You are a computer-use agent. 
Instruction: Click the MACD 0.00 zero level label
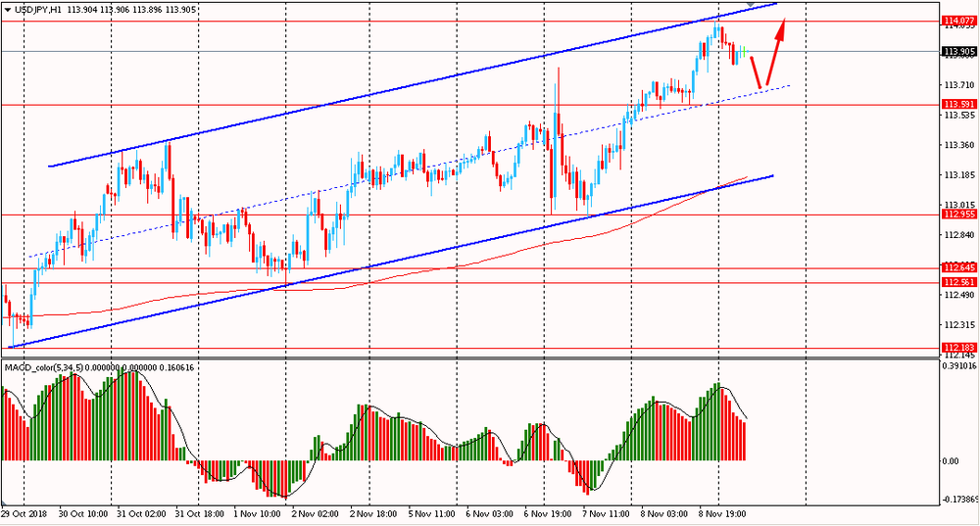[x=949, y=460]
